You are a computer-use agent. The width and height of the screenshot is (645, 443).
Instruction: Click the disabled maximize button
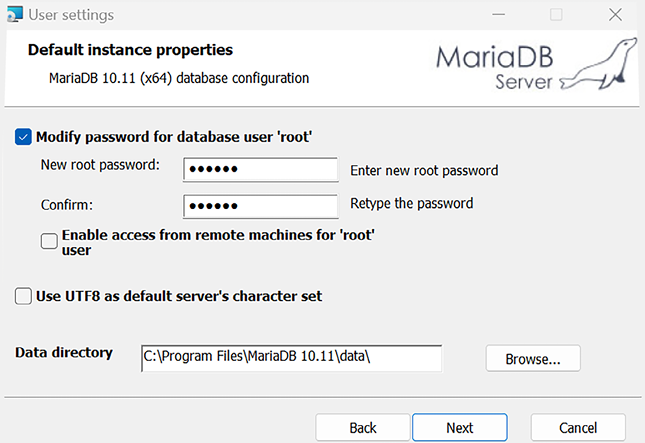pyautogui.click(x=556, y=15)
